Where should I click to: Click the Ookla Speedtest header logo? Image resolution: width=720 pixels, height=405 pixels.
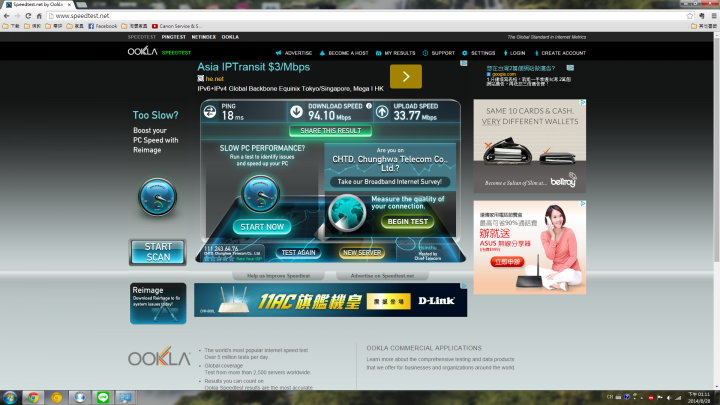coord(159,51)
